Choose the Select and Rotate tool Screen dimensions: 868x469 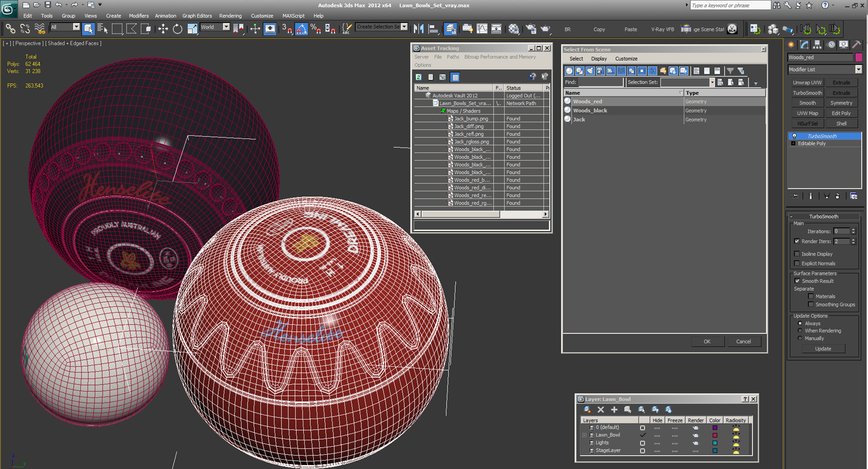178,28
